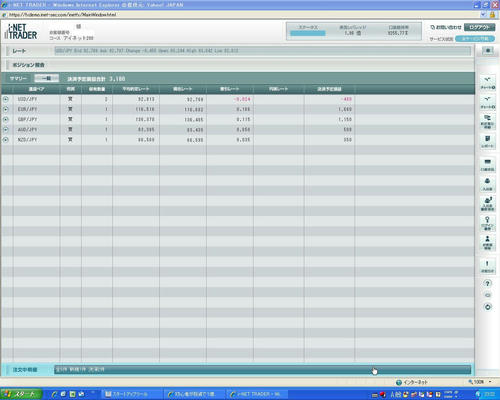Expand the 注文中明細 orders panel bar
500x400 pixels.
click(x=263, y=369)
